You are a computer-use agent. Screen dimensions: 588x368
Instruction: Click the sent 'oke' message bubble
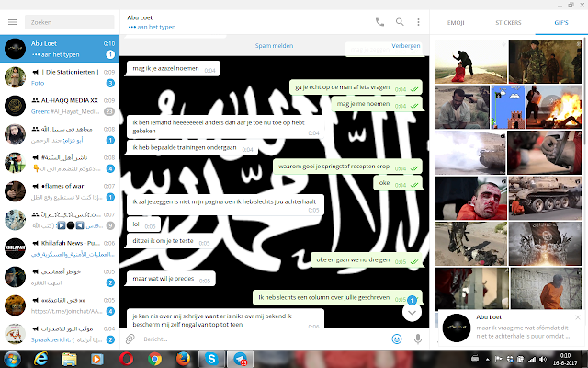pos(398,183)
